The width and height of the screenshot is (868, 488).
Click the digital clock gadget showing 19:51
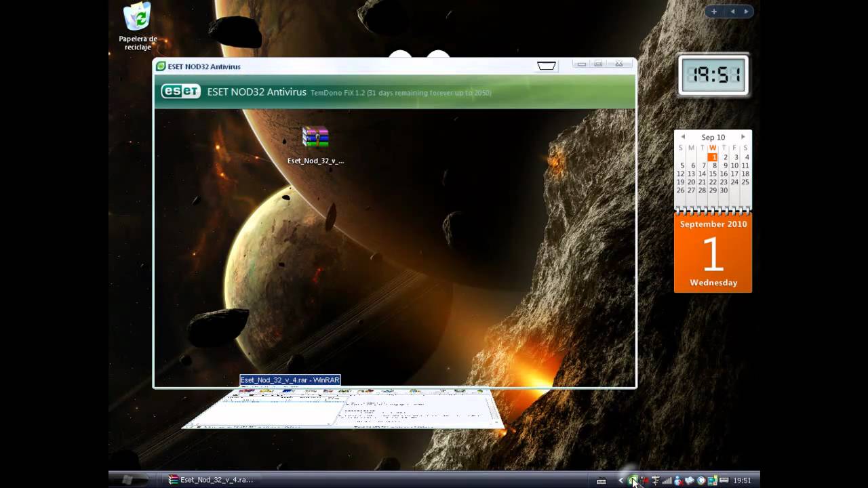click(x=713, y=75)
